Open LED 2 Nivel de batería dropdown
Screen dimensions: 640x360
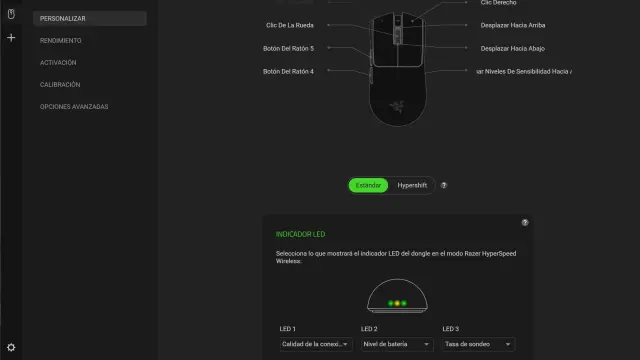pyautogui.click(x=397, y=344)
